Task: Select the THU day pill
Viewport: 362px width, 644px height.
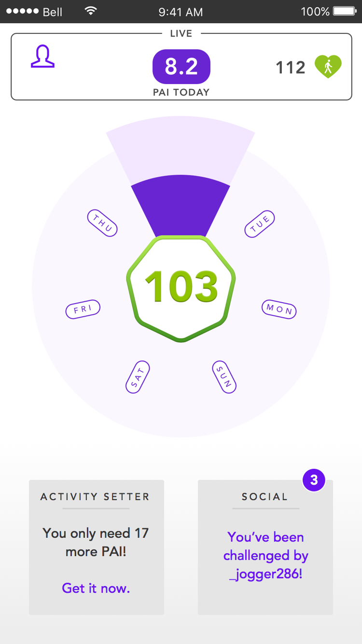Action: (x=102, y=223)
